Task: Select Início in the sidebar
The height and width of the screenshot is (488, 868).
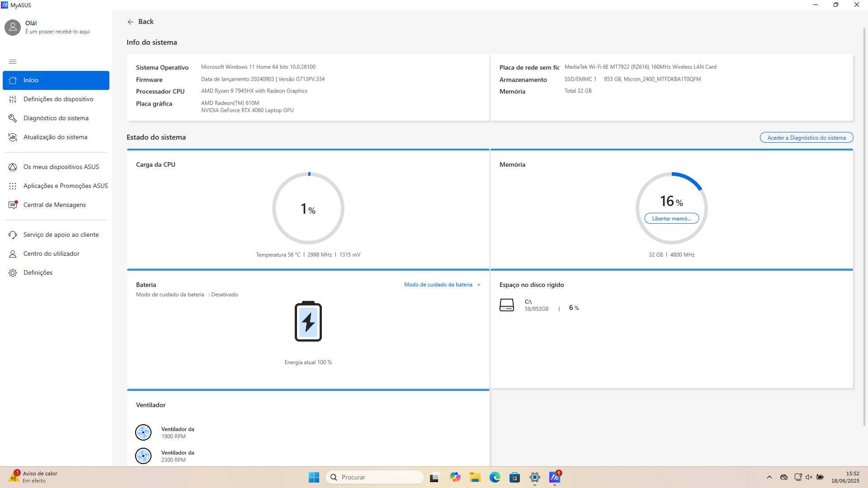Action: pyautogui.click(x=56, y=80)
